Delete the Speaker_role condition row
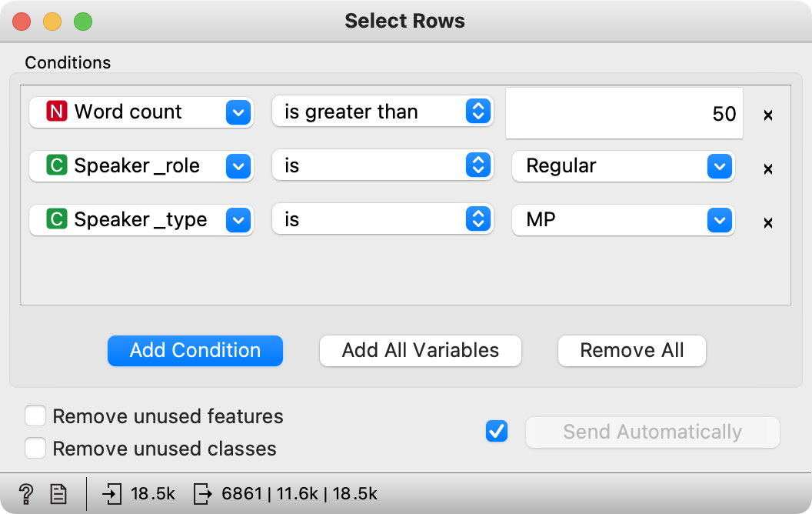This screenshot has height=514, width=812. tap(767, 169)
